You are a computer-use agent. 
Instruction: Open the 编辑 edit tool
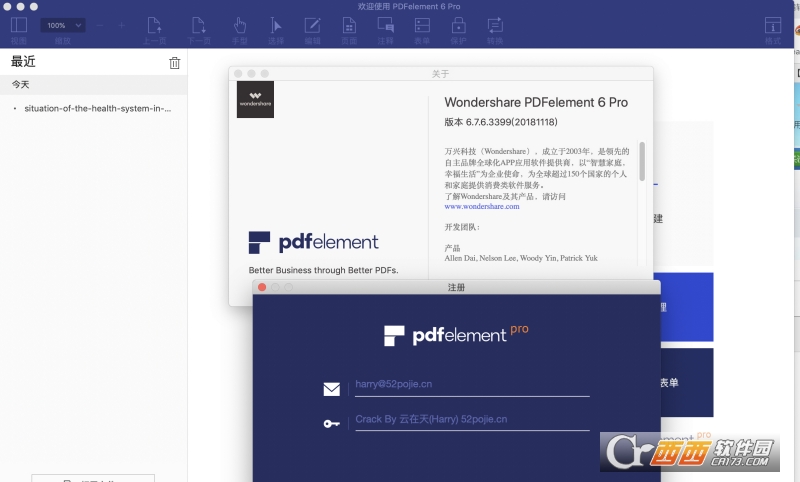[x=312, y=25]
